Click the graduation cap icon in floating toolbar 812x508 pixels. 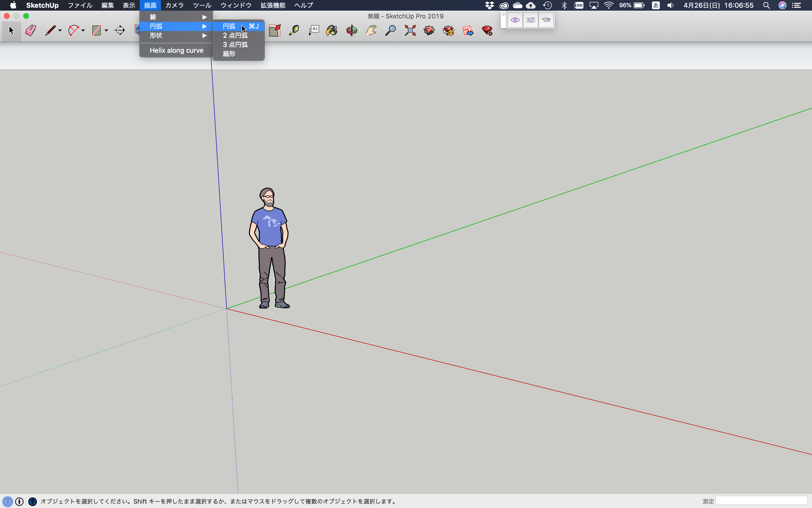pyautogui.click(x=546, y=20)
